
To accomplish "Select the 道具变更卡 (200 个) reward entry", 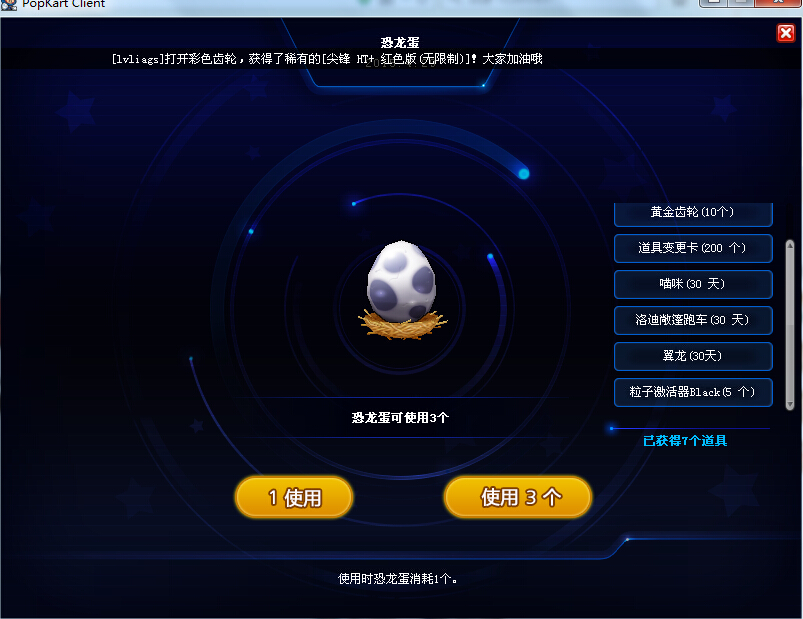I will tap(693, 248).
